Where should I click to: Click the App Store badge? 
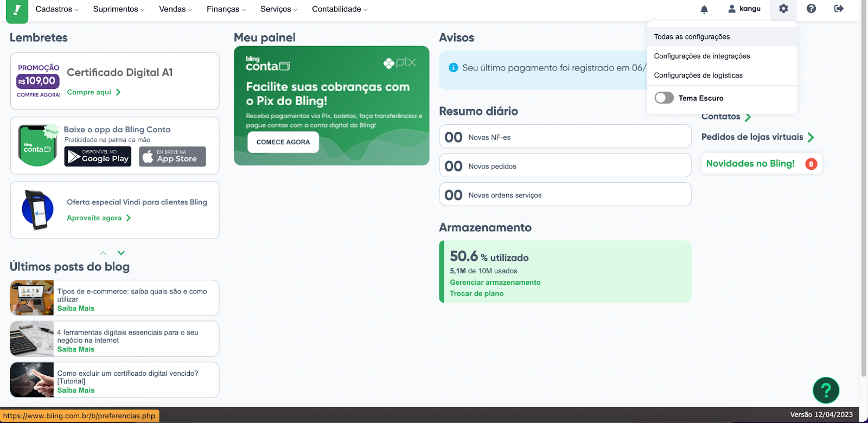click(x=173, y=156)
